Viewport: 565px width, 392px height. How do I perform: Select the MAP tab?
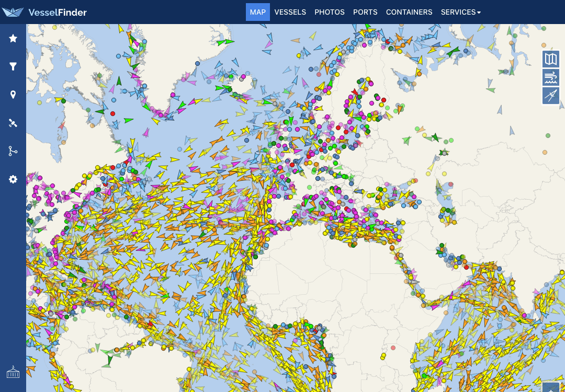click(x=257, y=12)
